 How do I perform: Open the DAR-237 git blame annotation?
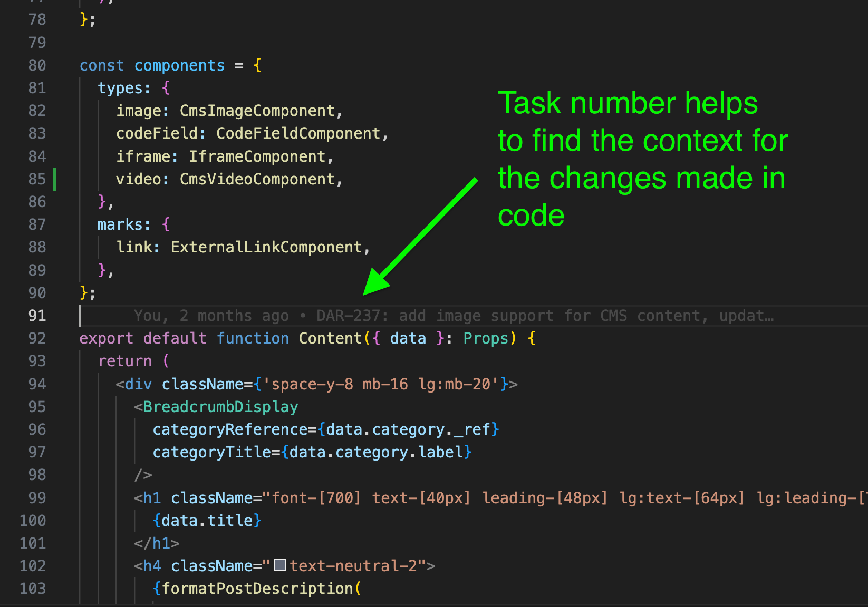tap(453, 316)
